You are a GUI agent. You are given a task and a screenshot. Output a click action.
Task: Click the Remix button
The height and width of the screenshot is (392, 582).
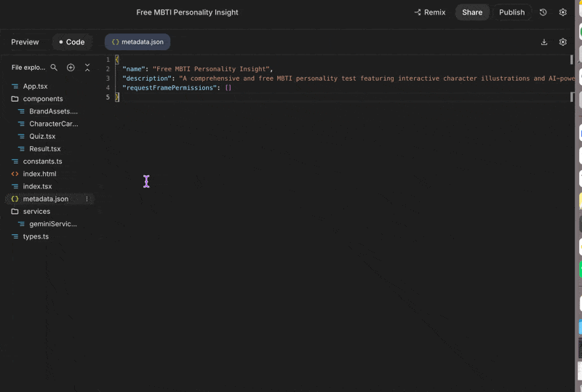click(x=429, y=12)
